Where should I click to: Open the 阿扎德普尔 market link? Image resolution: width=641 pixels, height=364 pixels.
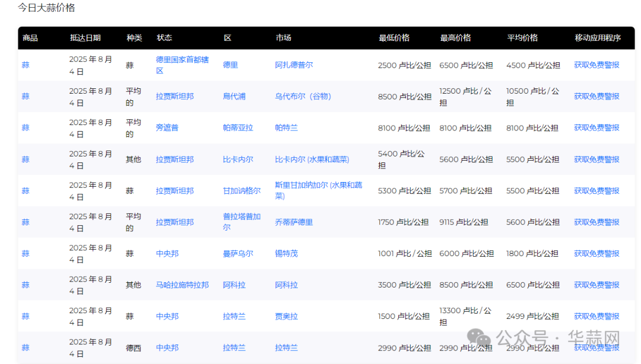(294, 65)
